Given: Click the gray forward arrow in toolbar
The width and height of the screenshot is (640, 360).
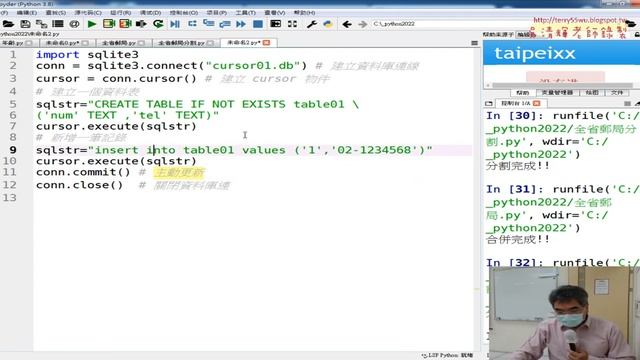Looking at the screenshot, I should click(362, 24).
